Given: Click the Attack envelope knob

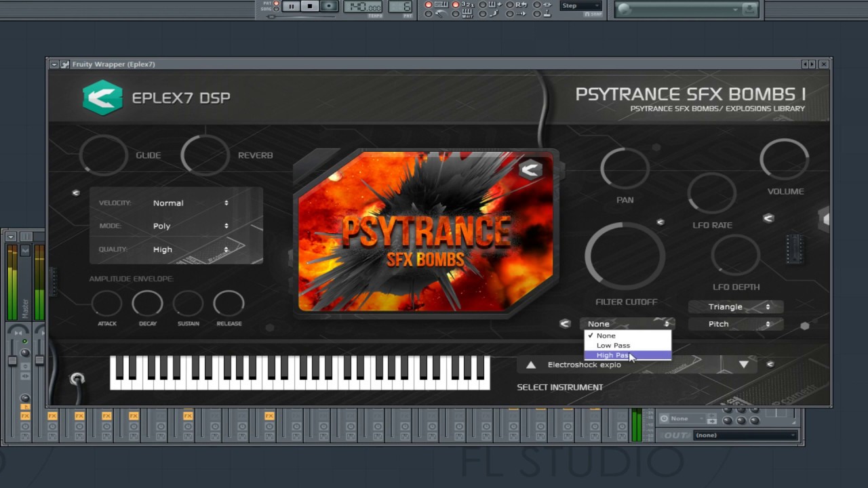Looking at the screenshot, I should pyautogui.click(x=106, y=304).
